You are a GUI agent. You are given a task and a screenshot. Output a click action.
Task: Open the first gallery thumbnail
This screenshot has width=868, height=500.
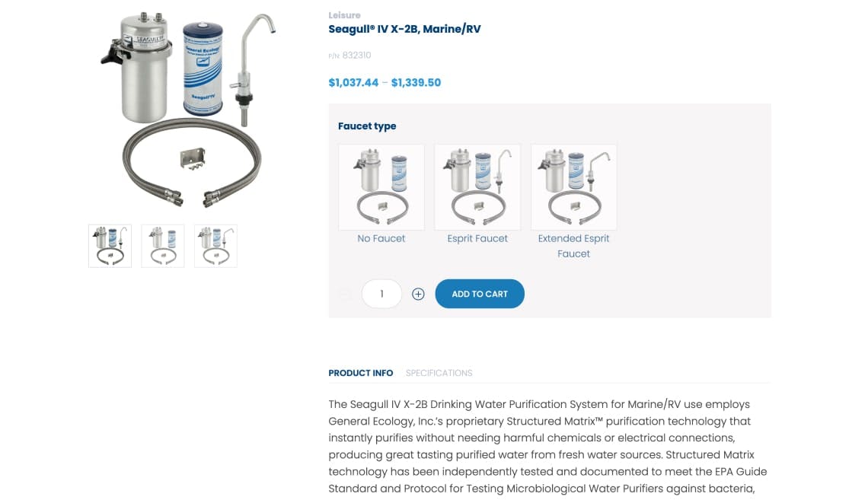(x=110, y=246)
